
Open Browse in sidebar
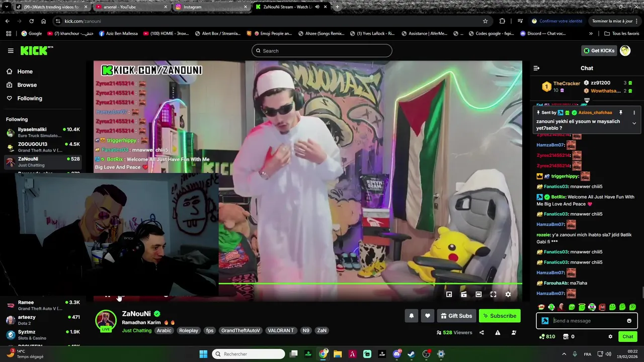tap(27, 85)
